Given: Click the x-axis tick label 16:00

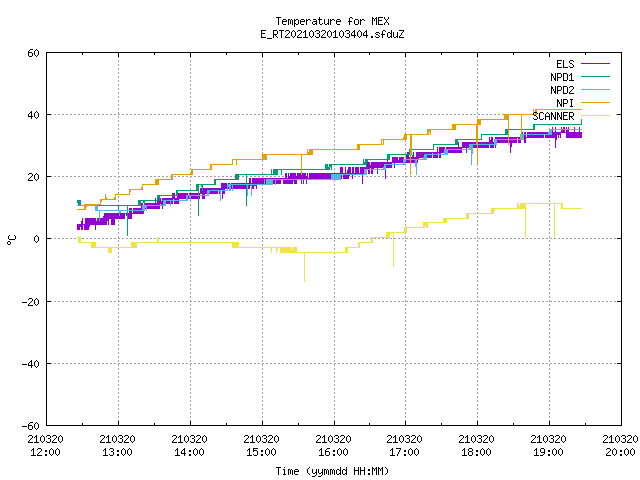Looking at the screenshot, I should click(x=333, y=452).
